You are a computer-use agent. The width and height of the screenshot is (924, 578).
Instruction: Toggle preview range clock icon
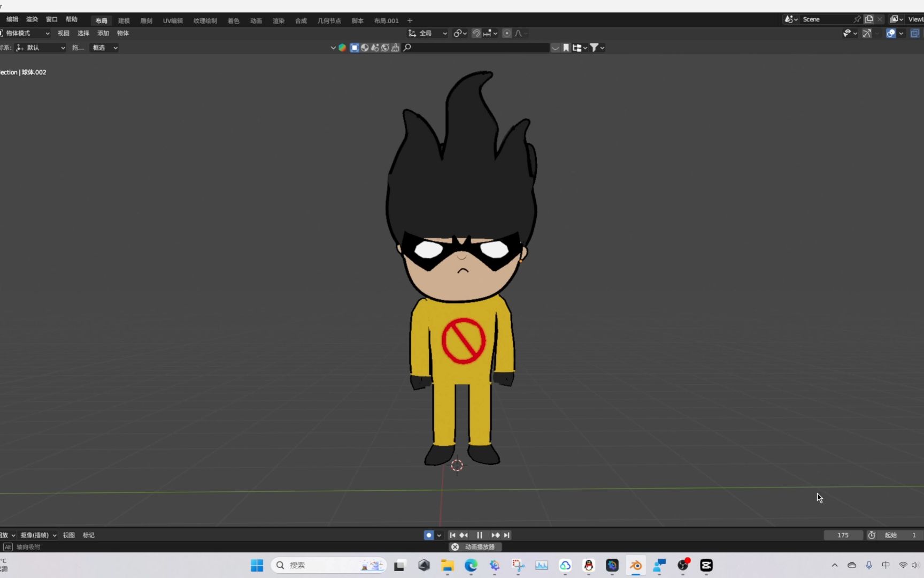(872, 535)
